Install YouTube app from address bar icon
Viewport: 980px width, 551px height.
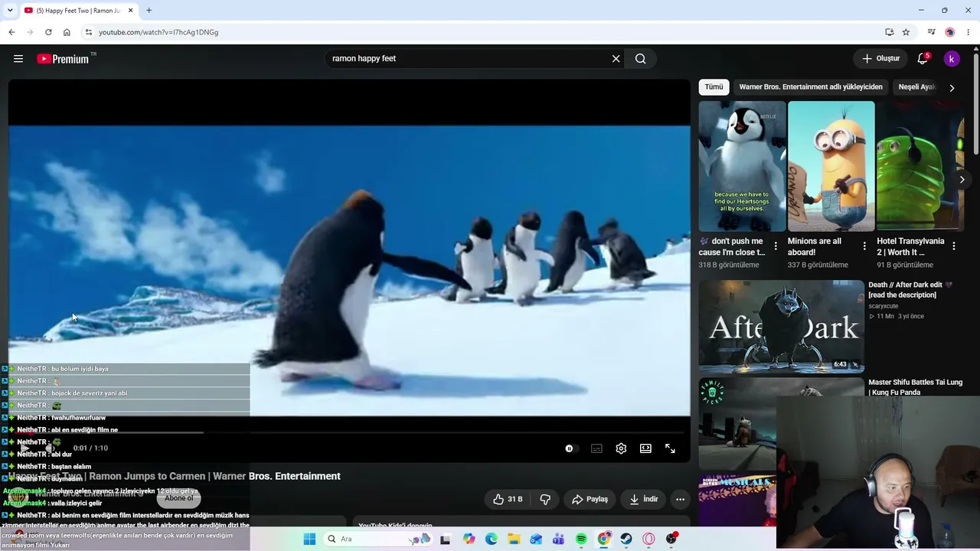[x=889, y=32]
